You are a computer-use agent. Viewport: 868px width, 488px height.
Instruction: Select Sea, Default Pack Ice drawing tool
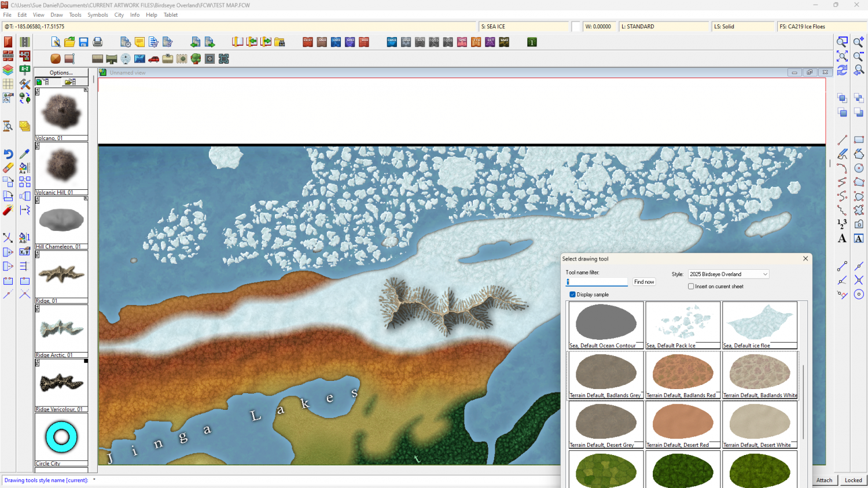coord(683,325)
